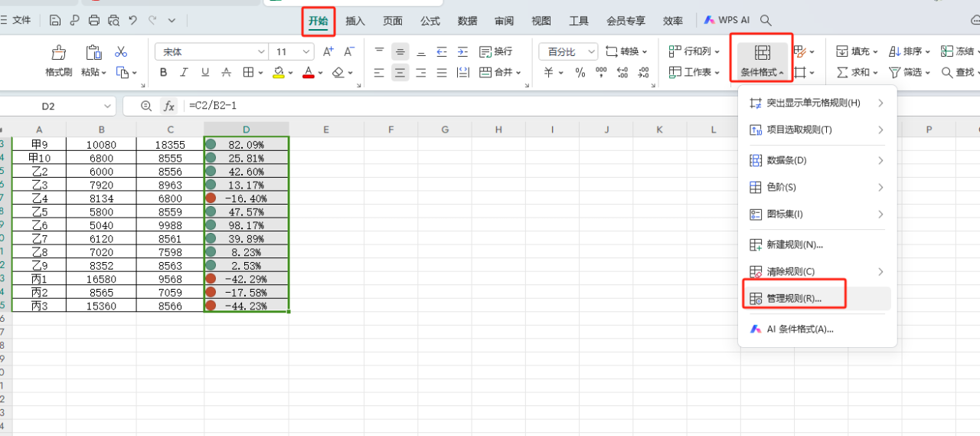Click the Conditional Formatting (条件格式) button
This screenshot has height=436, width=980.
tap(763, 61)
